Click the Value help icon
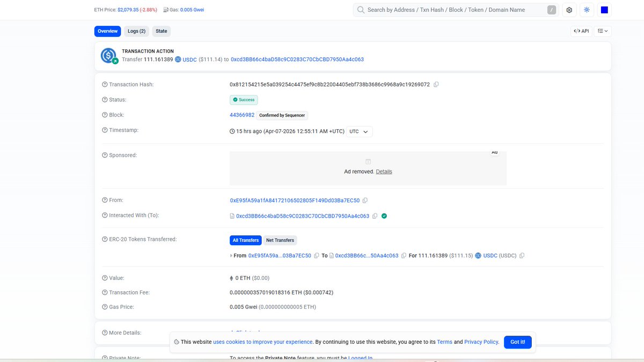The width and height of the screenshot is (644, 362). (105, 278)
